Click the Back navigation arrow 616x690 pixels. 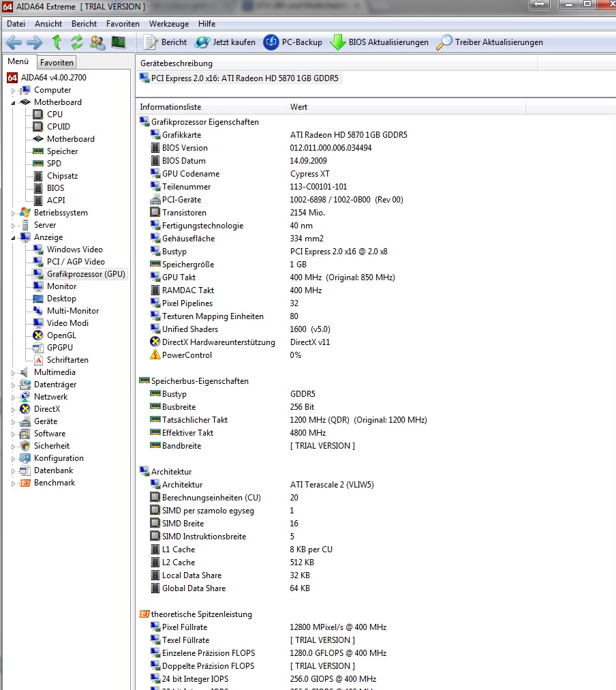click(x=14, y=43)
